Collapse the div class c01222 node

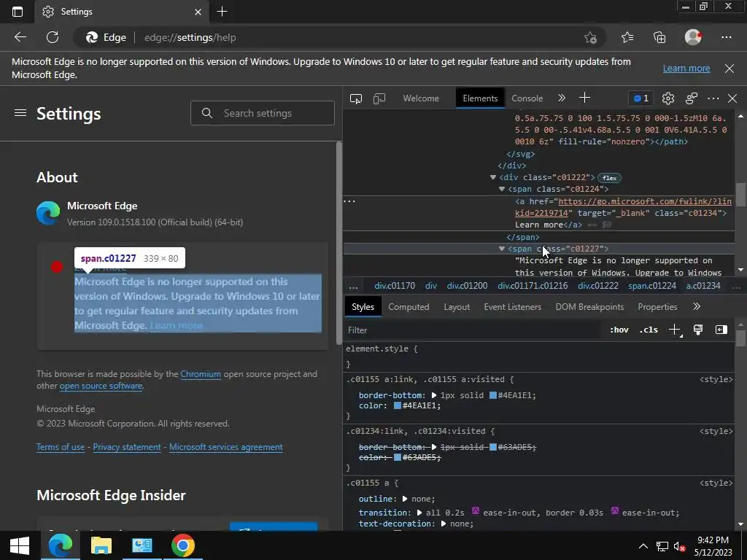(493, 177)
